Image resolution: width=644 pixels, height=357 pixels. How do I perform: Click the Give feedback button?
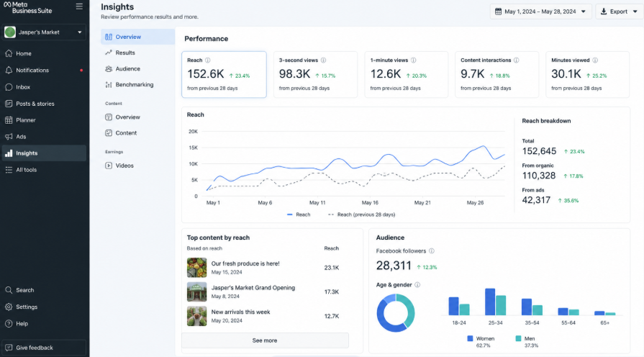44,348
